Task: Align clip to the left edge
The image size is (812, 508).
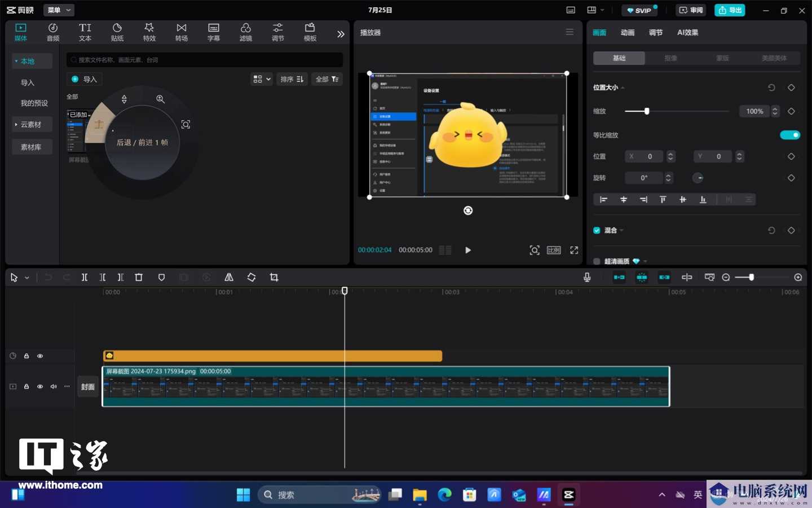Action: point(603,199)
